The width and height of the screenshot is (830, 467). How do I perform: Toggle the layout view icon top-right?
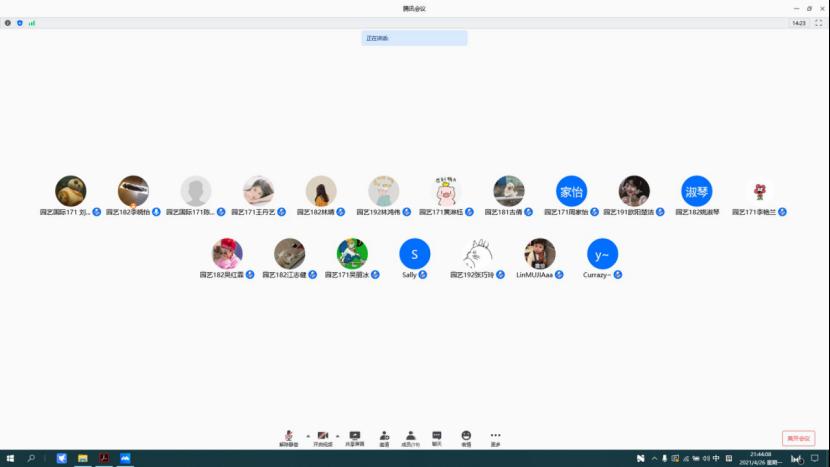[817, 22]
